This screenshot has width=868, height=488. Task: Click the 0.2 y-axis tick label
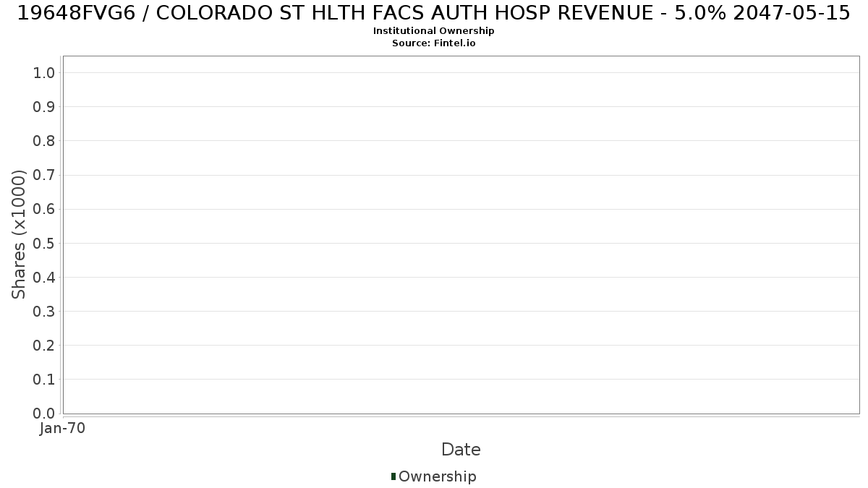(44, 345)
